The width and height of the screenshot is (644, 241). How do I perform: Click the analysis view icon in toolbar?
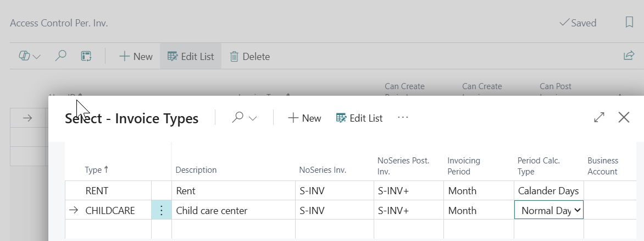(86, 56)
